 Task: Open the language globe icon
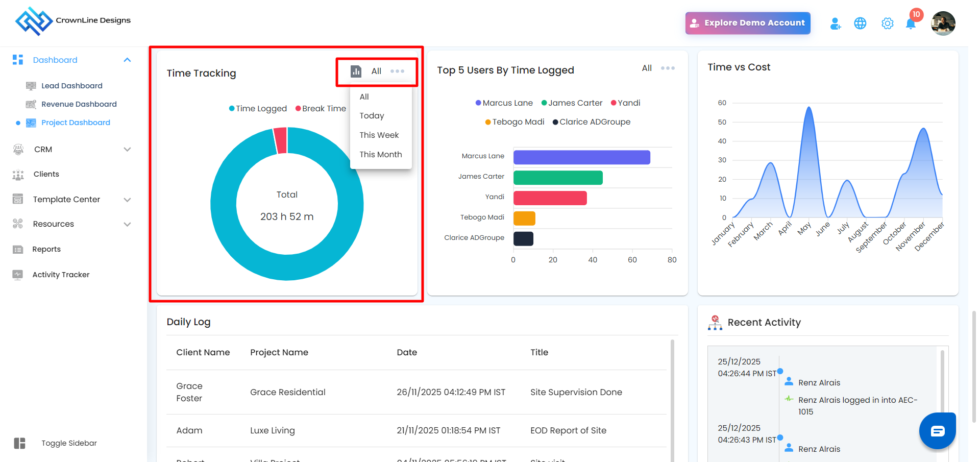coord(860,23)
